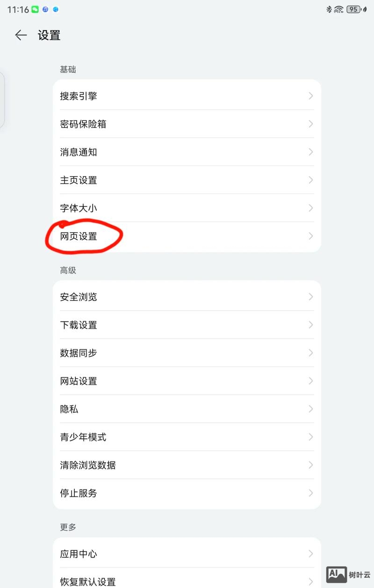Viewport: 374px width, 588px height.
Task: Open 隐私 via its chevron
Action: [x=310, y=409]
